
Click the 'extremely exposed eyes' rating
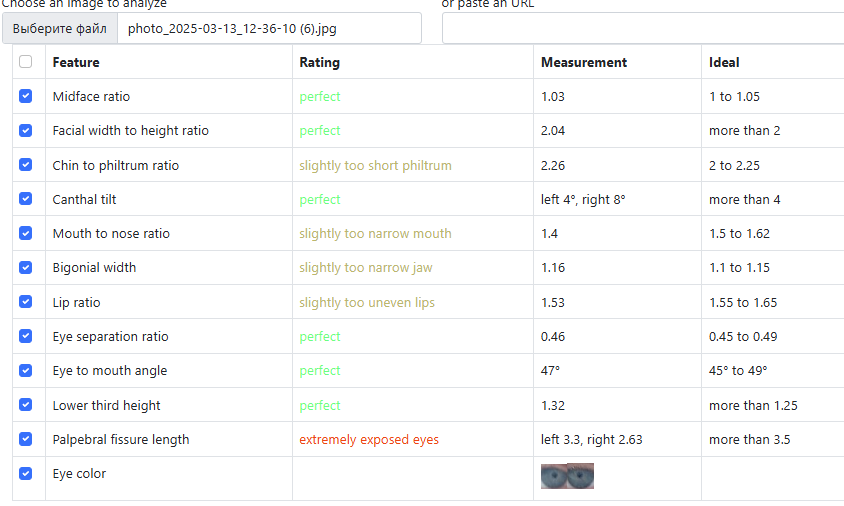[369, 440]
